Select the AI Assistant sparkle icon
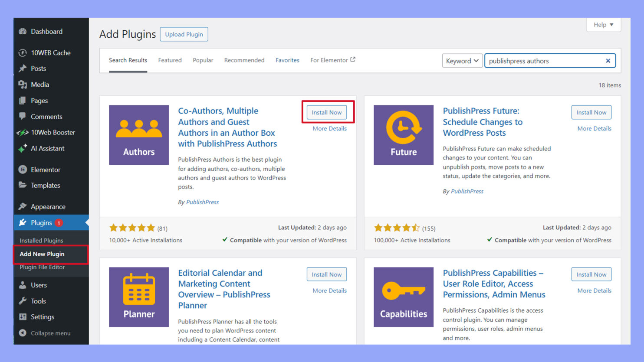Image resolution: width=644 pixels, height=362 pixels. (23, 148)
